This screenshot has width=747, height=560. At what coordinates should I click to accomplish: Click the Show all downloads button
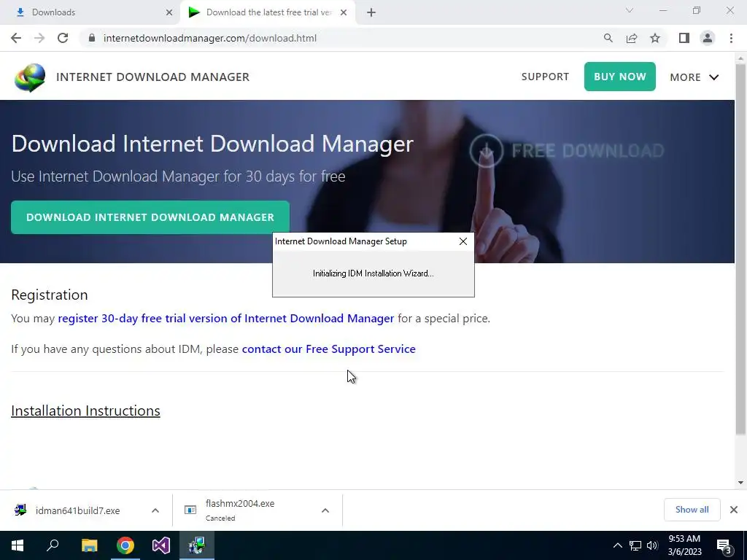692,510
